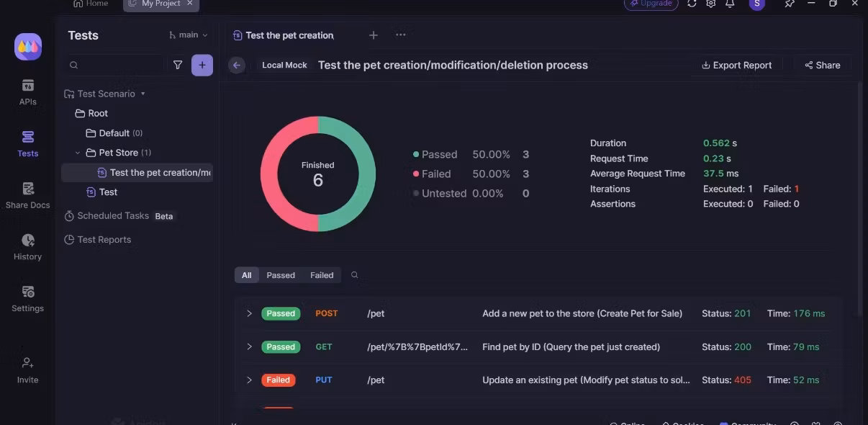Collapse the Pet Store folder
Screen dimensions: 868x425
78,153
